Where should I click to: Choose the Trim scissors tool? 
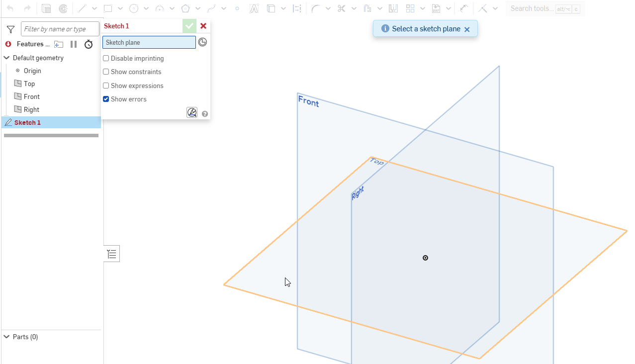coord(341,8)
